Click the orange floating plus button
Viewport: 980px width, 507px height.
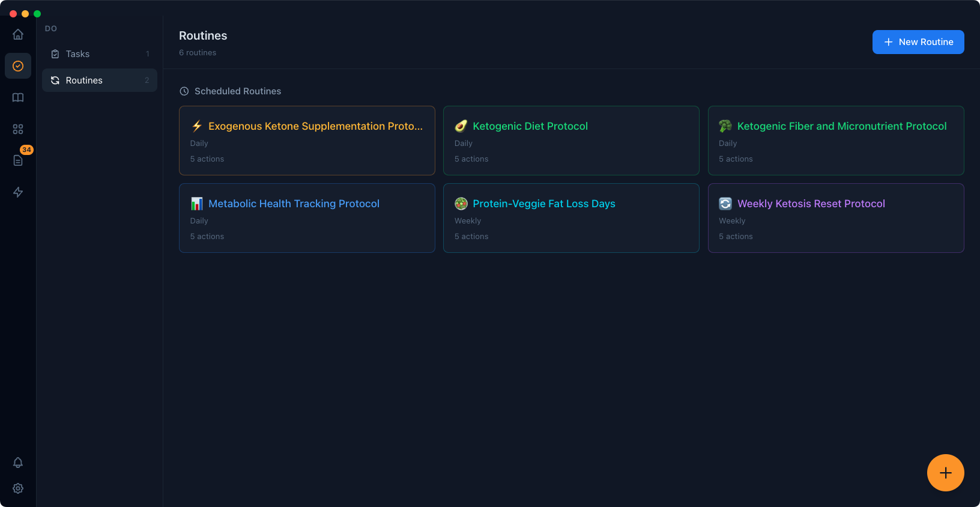[x=945, y=473]
